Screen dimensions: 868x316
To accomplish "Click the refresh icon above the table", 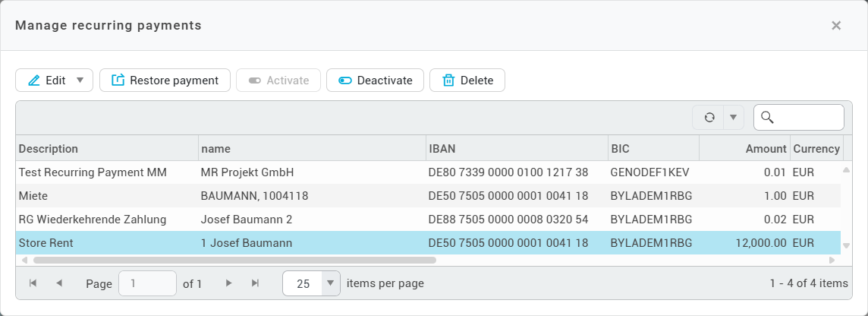I will (709, 118).
